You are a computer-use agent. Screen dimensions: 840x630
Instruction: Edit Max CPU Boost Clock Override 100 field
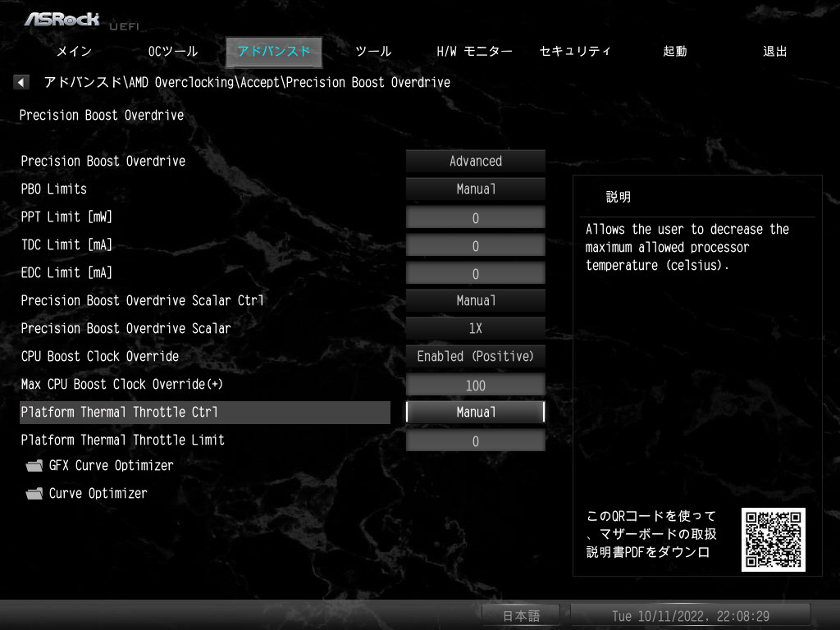[475, 385]
